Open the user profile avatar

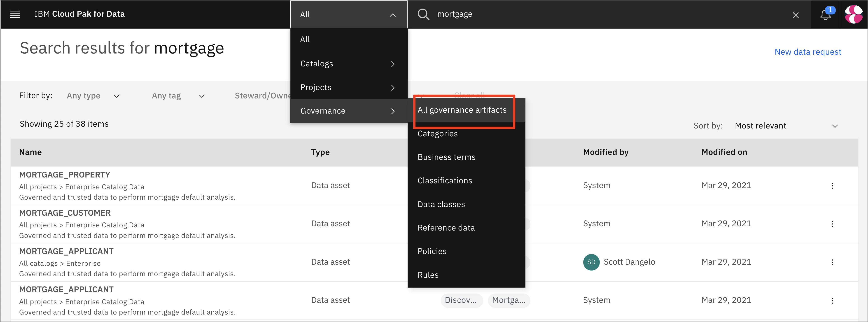(x=854, y=14)
